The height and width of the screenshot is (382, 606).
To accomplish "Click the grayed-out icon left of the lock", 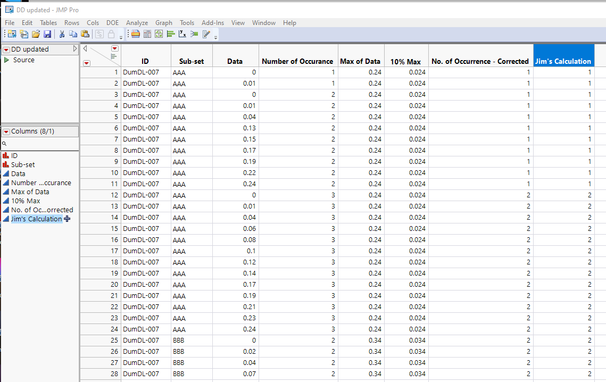I will 99,34.
